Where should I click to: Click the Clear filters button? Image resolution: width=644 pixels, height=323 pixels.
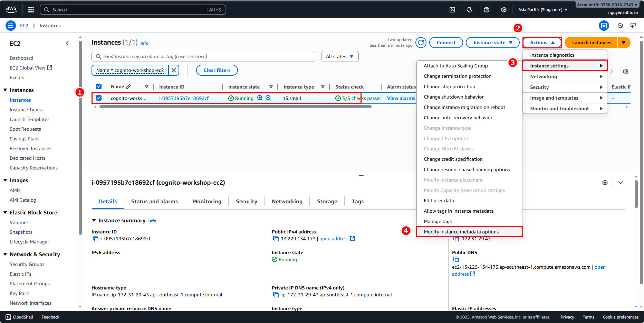click(217, 70)
